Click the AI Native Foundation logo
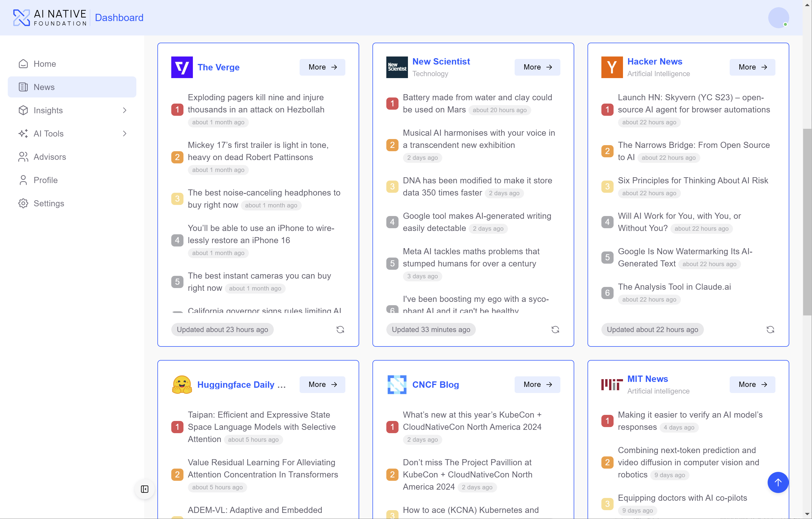Image resolution: width=812 pixels, height=519 pixels. (x=50, y=17)
